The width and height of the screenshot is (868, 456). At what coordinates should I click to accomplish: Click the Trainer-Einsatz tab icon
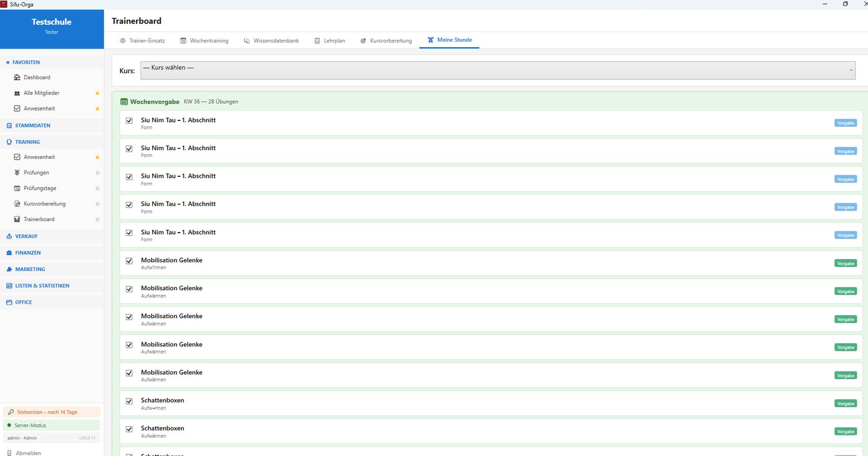[x=123, y=41]
